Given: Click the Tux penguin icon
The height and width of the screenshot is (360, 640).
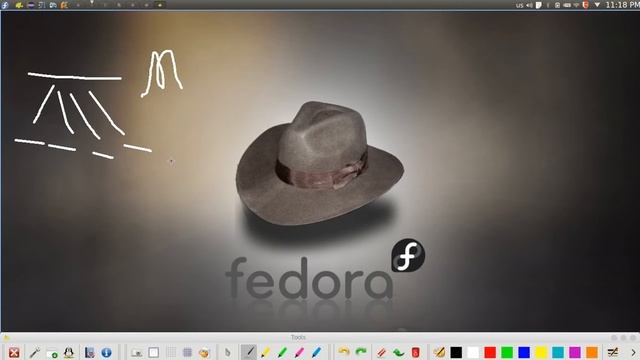Looking at the screenshot, I should [x=69, y=352].
